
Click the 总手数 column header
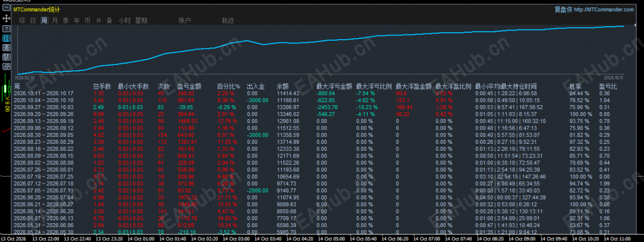click(102, 86)
